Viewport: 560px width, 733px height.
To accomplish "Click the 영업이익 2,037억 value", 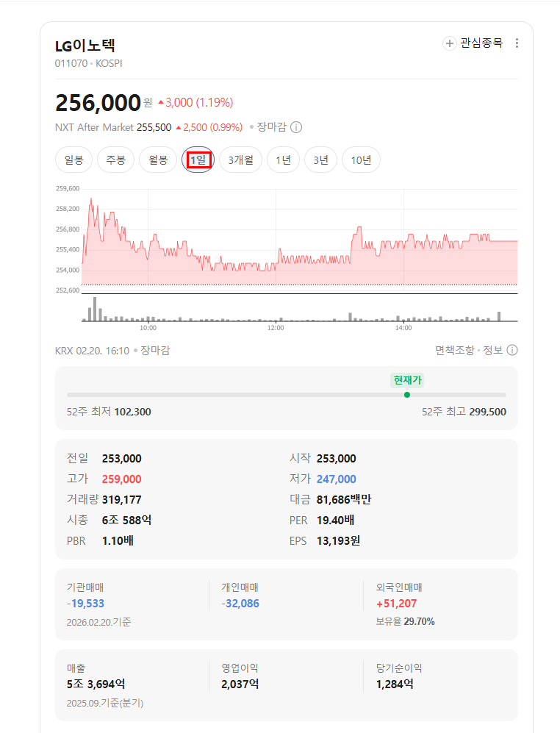I will click(240, 684).
